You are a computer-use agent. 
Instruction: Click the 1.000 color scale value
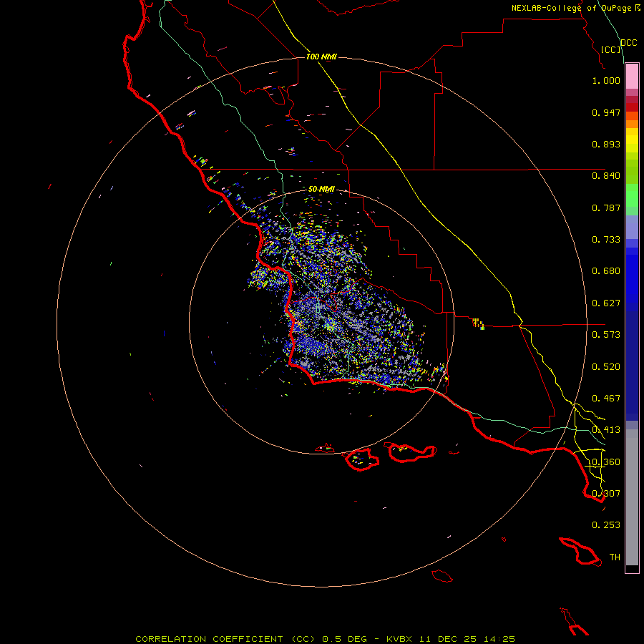606,80
